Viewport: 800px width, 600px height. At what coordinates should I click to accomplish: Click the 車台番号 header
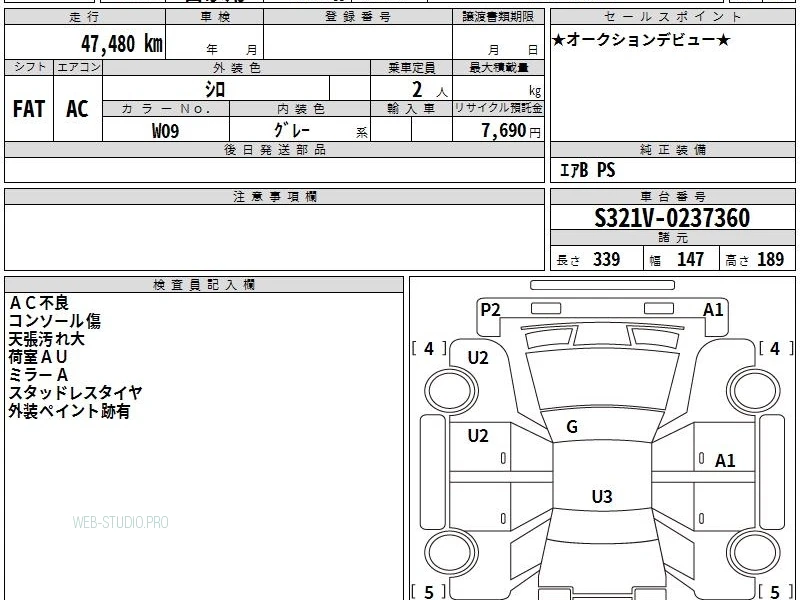(x=673, y=196)
